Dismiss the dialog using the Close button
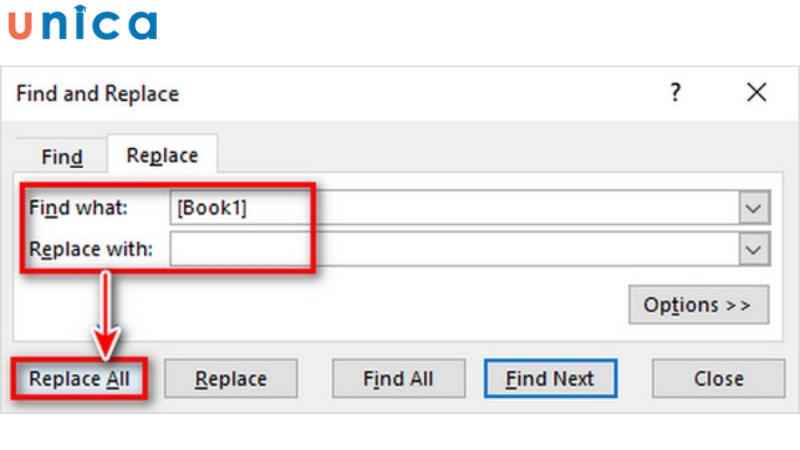Image resolution: width=800 pixels, height=450 pixels. coord(718,379)
